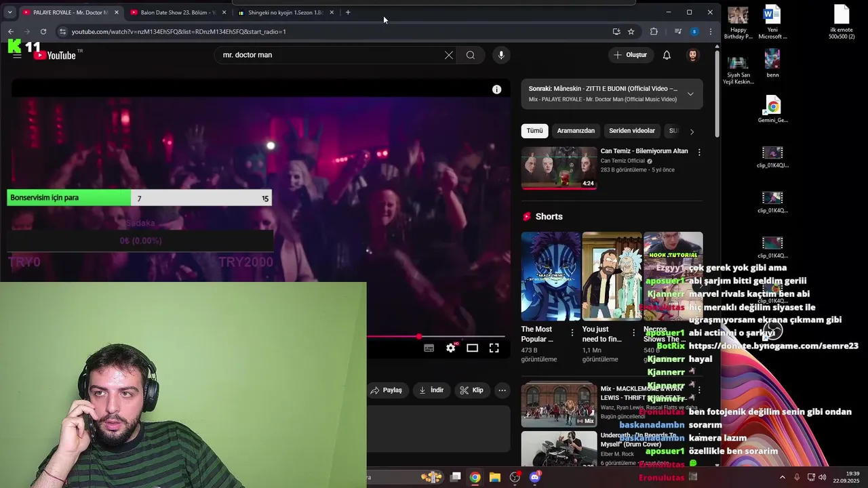868x488 pixels.
Task: Click the İndir download button
Action: 431,390
